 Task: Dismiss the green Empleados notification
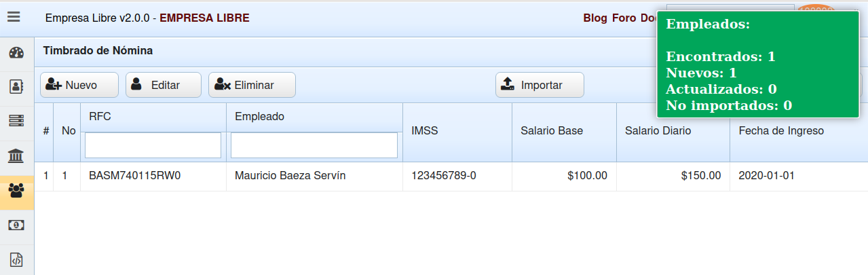pyautogui.click(x=757, y=64)
